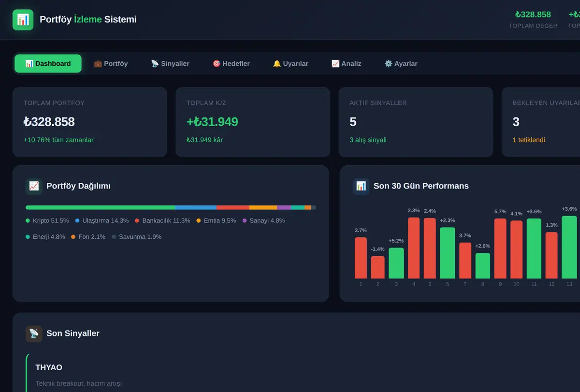Click the green bar for day 8
580x392 pixels.
(482, 266)
